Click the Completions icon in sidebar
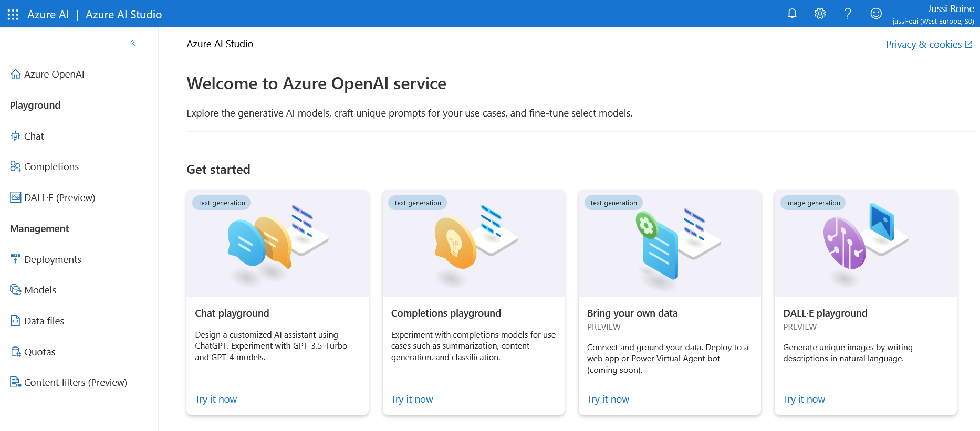Image resolution: width=980 pixels, height=431 pixels. pyautogui.click(x=15, y=166)
